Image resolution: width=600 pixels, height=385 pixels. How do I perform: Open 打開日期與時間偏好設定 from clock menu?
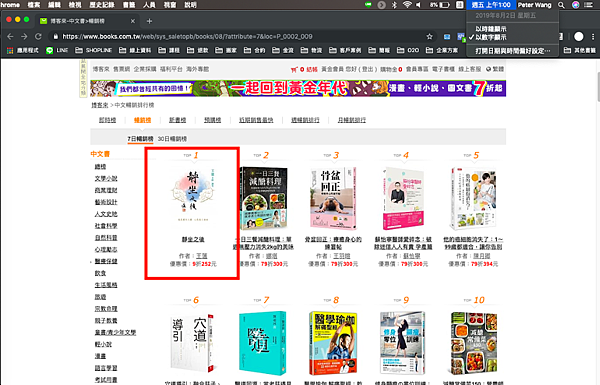[x=513, y=51]
